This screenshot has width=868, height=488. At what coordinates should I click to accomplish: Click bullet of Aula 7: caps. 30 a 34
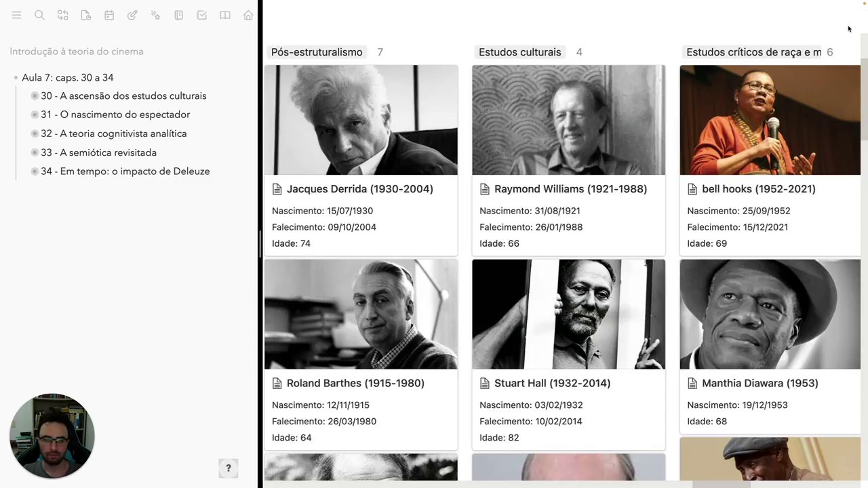click(x=16, y=78)
